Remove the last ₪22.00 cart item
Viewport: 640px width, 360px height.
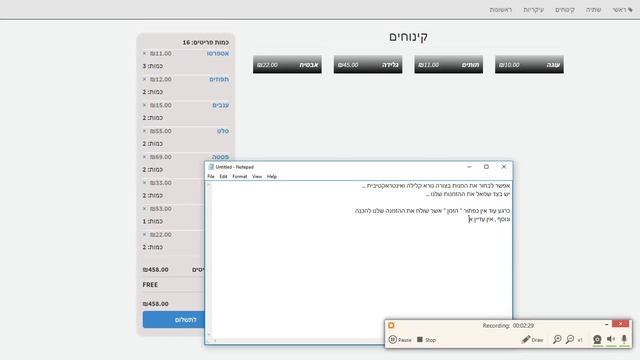pos(144,235)
